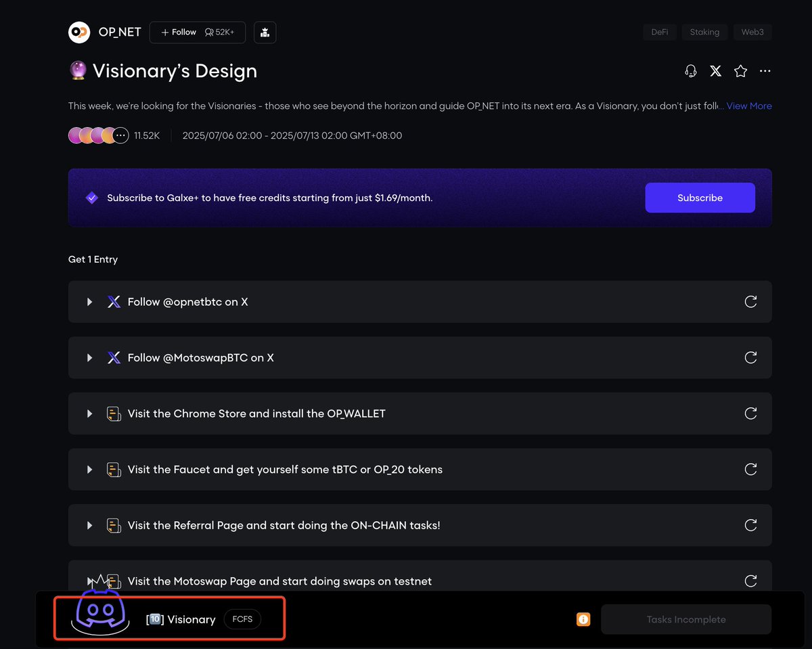
Task: Refresh the Faucet tBTC task
Action: (750, 469)
